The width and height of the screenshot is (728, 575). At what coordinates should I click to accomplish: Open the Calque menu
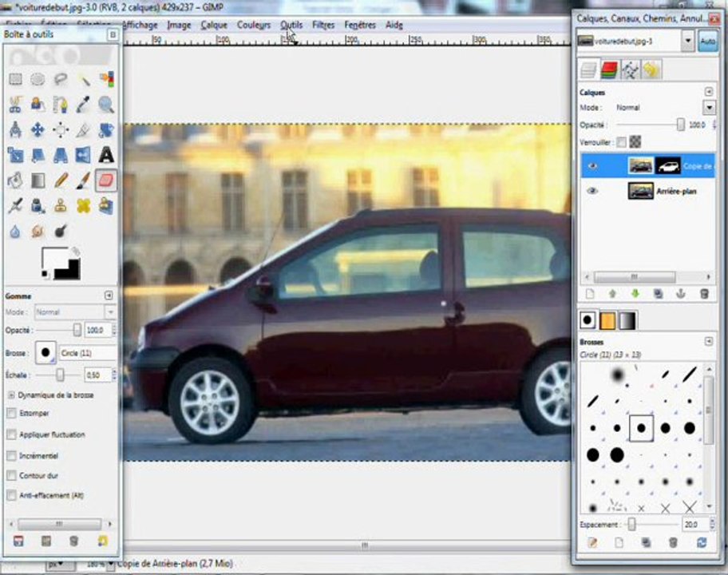pos(214,25)
